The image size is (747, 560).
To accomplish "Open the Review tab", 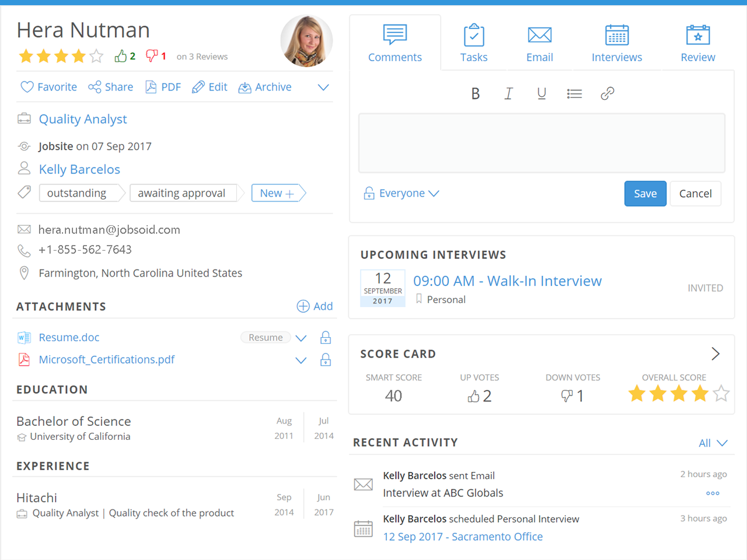I will point(698,43).
